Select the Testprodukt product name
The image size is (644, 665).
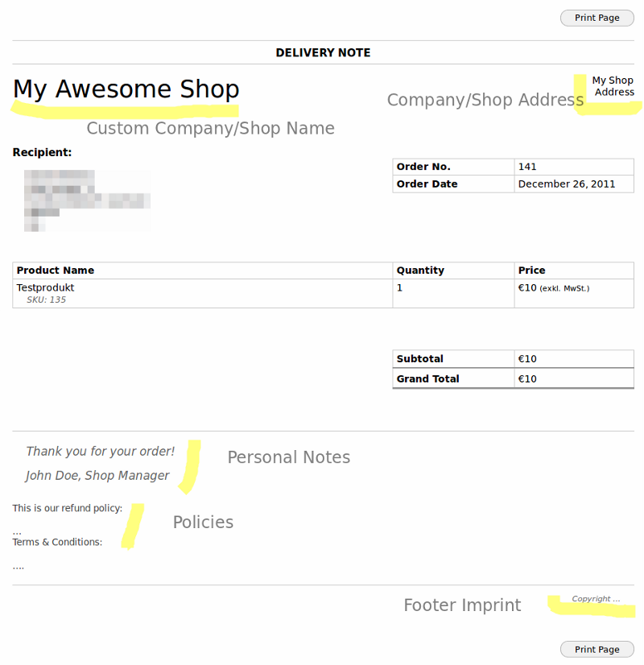click(x=45, y=287)
